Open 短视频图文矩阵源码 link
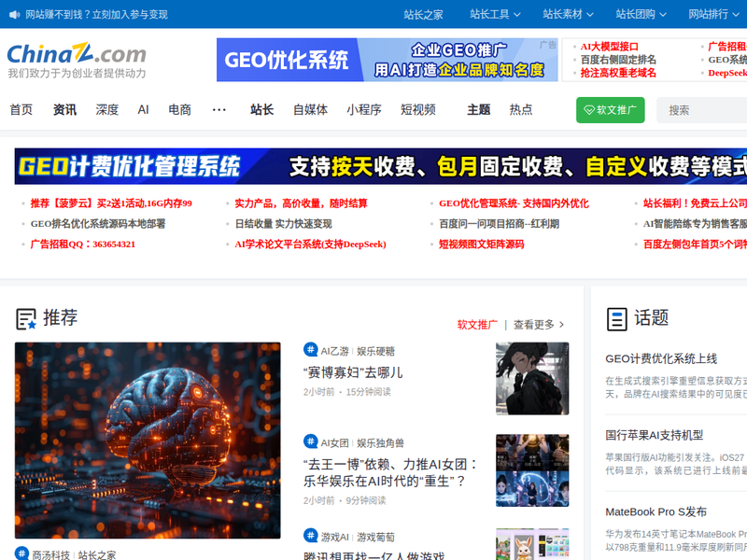747x560 pixels. pos(482,245)
